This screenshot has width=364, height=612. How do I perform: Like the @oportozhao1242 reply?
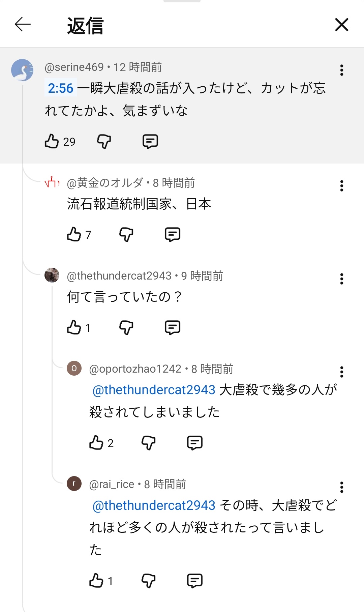[x=96, y=443]
